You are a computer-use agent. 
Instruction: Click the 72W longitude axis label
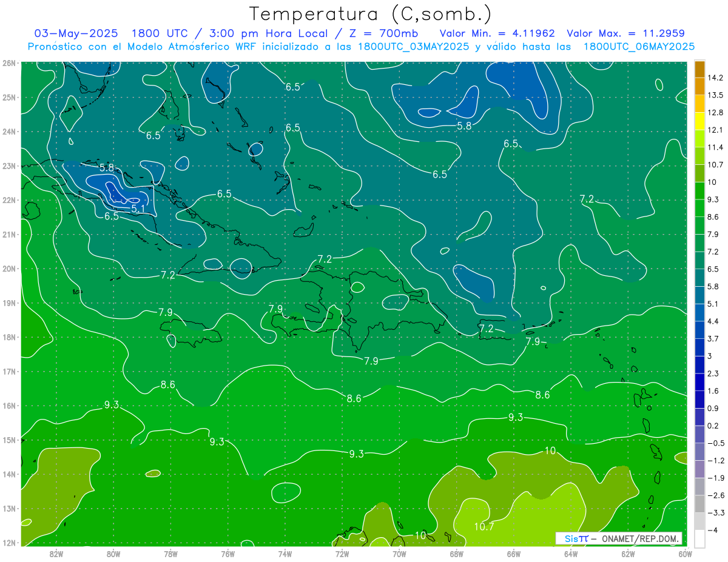[342, 554]
